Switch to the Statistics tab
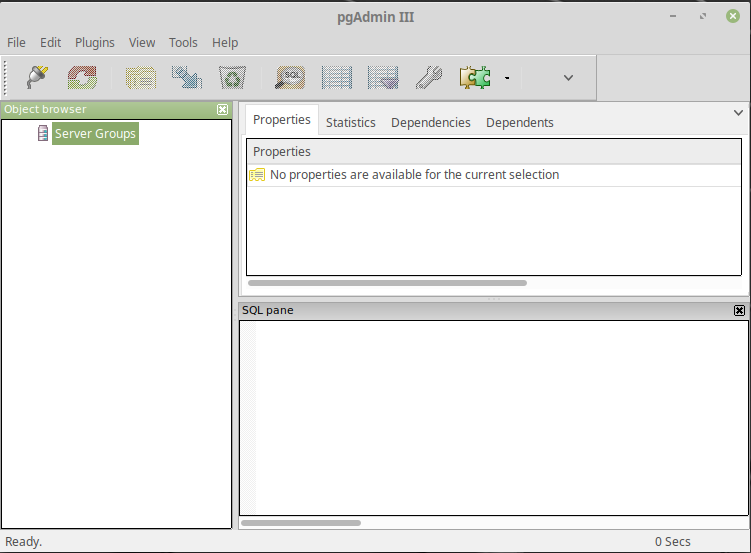 [351, 123]
